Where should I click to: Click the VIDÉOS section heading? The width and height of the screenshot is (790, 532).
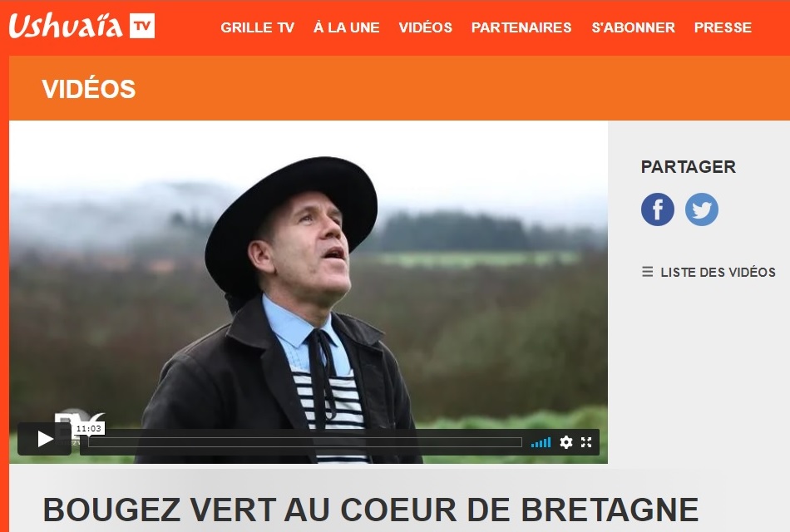pos(89,89)
